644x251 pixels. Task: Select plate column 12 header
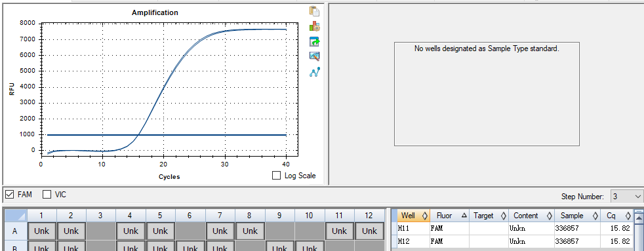[369, 216]
